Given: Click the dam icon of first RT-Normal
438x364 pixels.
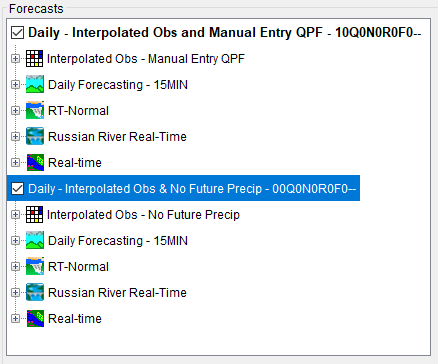Looking at the screenshot, I should pyautogui.click(x=35, y=110).
